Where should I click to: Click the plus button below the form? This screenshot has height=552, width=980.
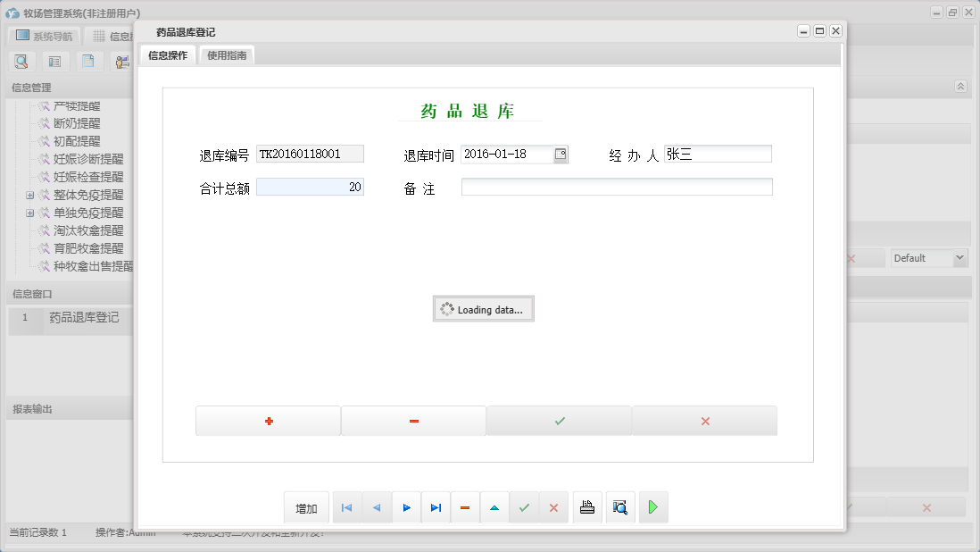point(268,420)
